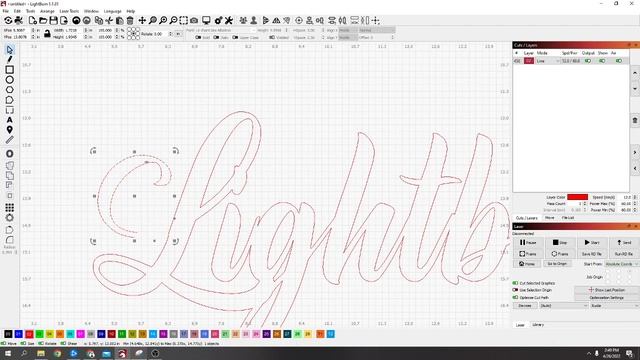Open the Laser Tools menu
The height and width of the screenshot is (360, 640).
(x=69, y=11)
